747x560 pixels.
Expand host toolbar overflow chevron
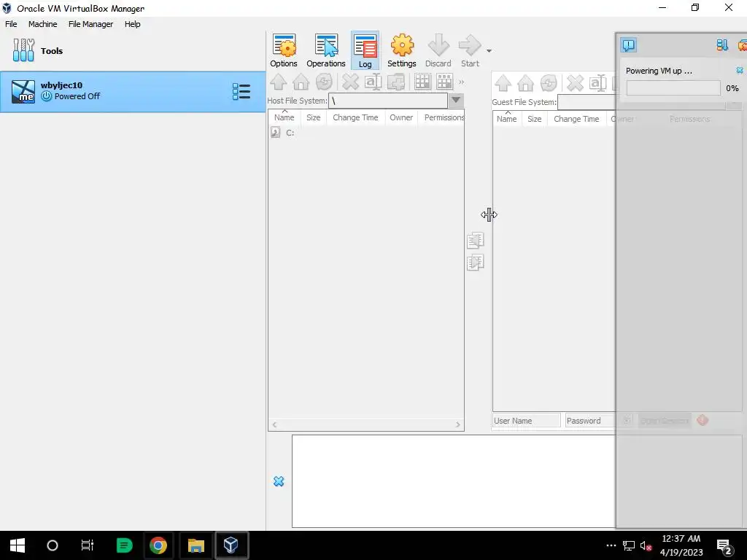pyautogui.click(x=461, y=82)
